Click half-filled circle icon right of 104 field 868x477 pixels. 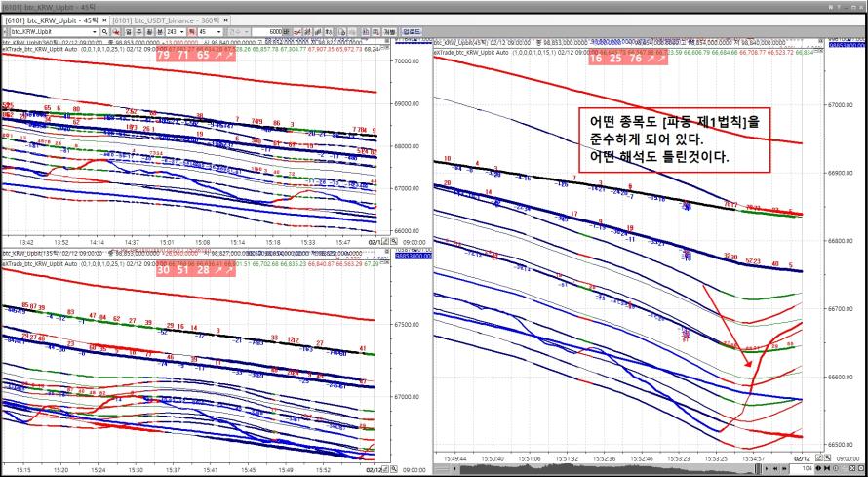818,468
